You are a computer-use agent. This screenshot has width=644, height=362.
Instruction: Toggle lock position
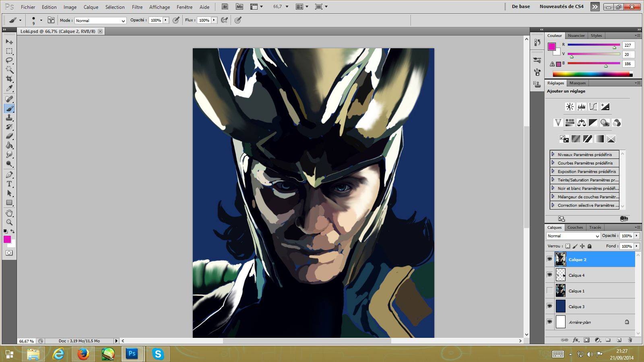click(582, 246)
